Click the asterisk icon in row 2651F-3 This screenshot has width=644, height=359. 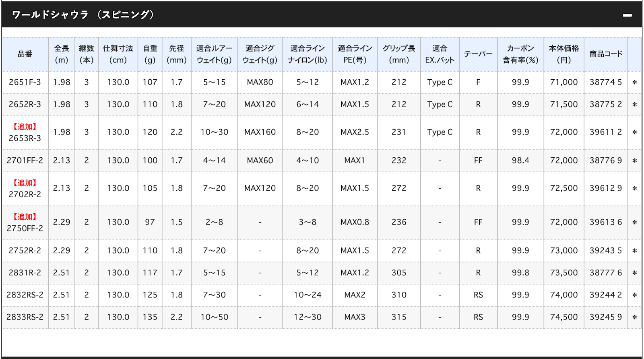tap(635, 83)
